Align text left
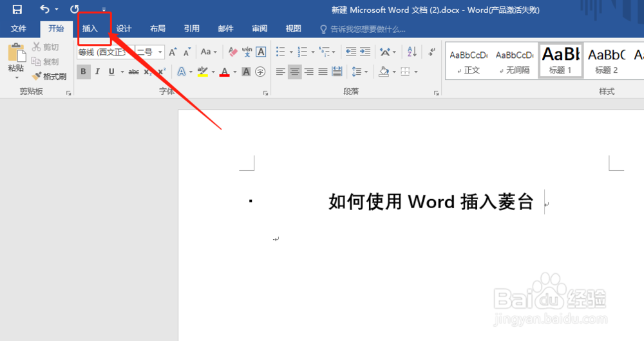644x341 pixels. (281, 72)
